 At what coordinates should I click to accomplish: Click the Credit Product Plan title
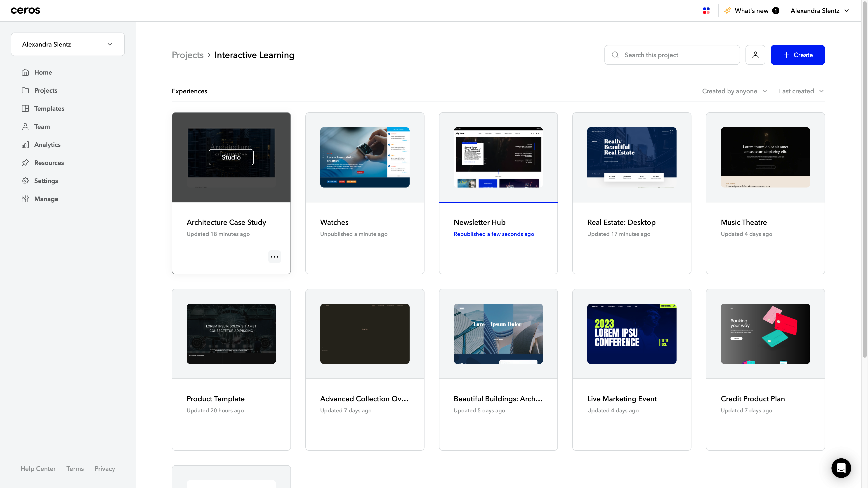tap(753, 399)
